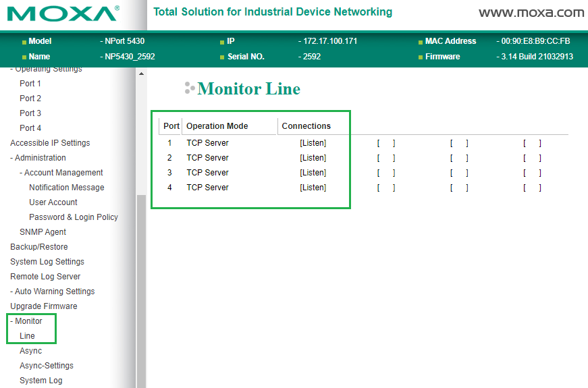Open the User Account page
Screen dimensions: 588x388
53,202
